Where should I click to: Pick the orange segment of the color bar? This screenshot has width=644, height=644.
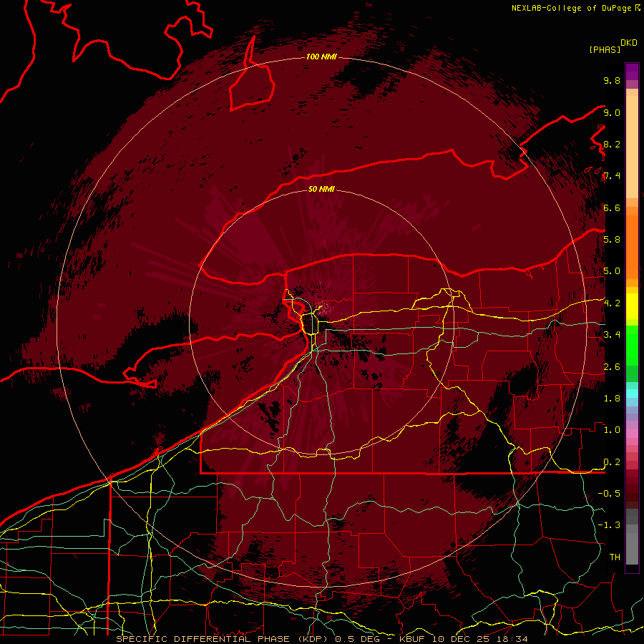point(632,246)
